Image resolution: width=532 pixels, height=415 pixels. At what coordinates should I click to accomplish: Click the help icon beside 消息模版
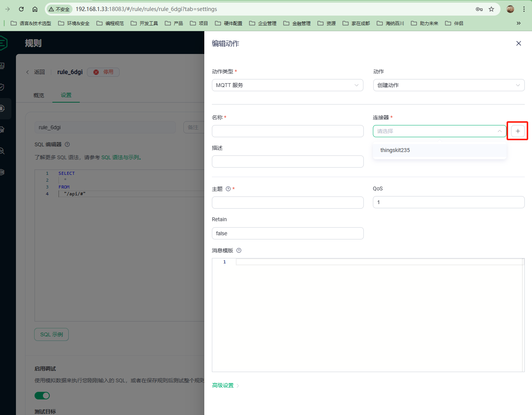[239, 250]
